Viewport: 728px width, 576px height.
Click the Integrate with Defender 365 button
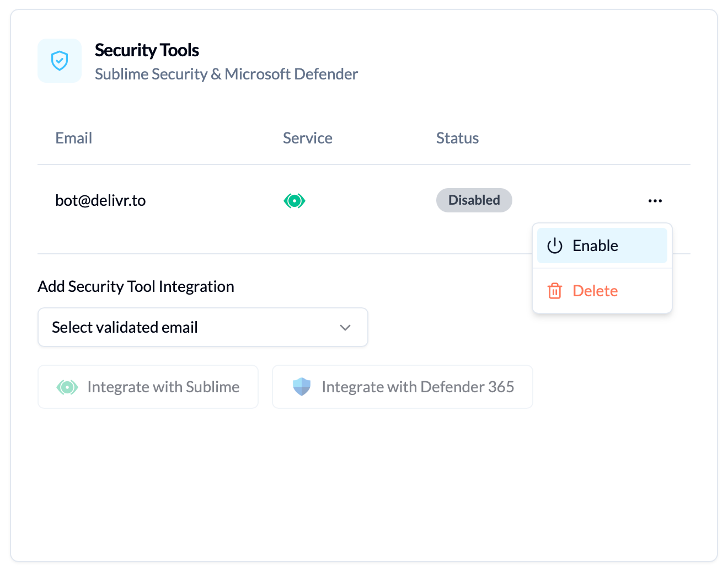[402, 387]
